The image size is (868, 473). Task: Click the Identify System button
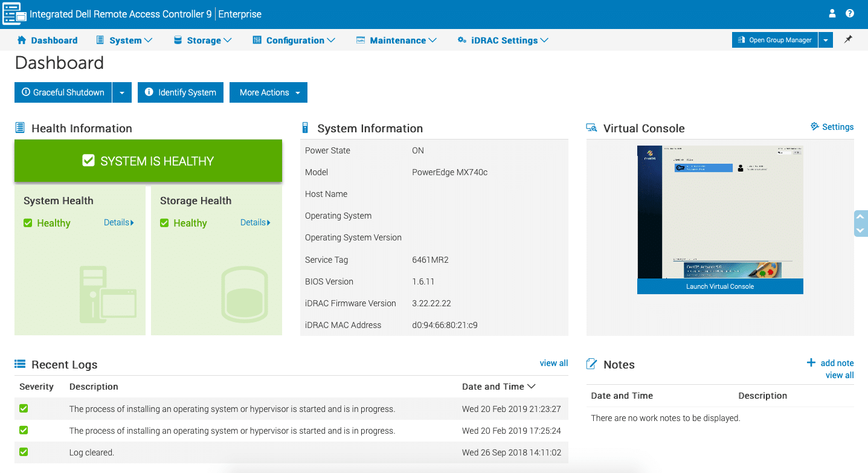(x=181, y=92)
